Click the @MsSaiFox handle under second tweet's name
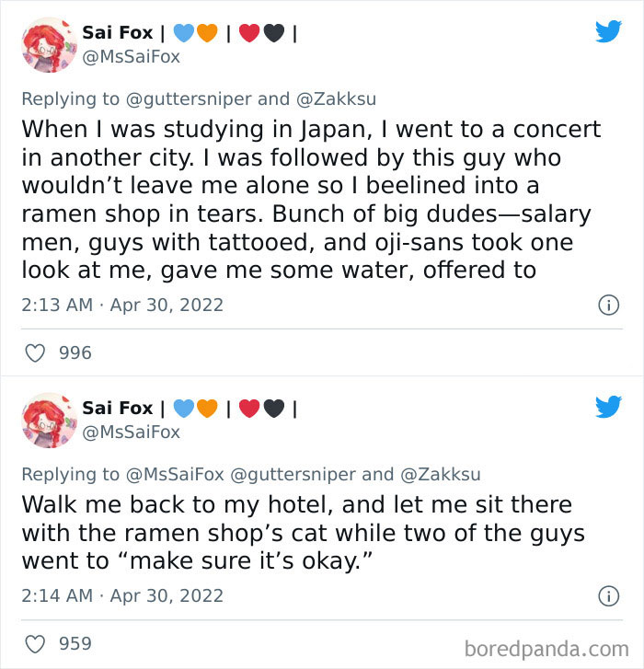 [x=132, y=432]
